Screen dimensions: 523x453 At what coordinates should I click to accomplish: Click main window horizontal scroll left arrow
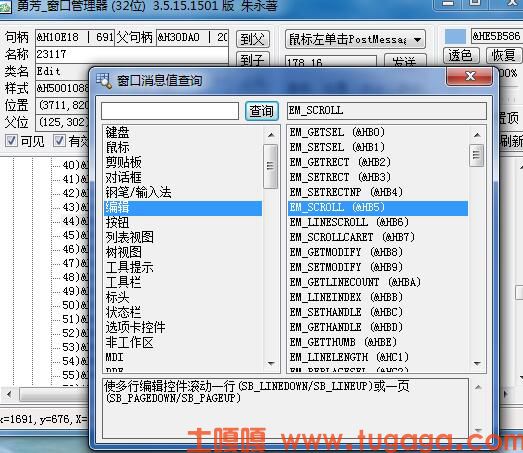coord(9,395)
